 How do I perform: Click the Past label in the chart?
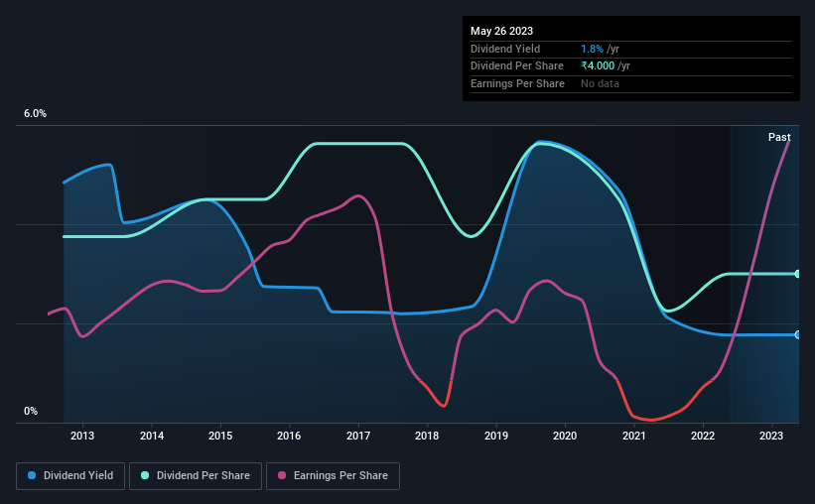click(x=779, y=137)
